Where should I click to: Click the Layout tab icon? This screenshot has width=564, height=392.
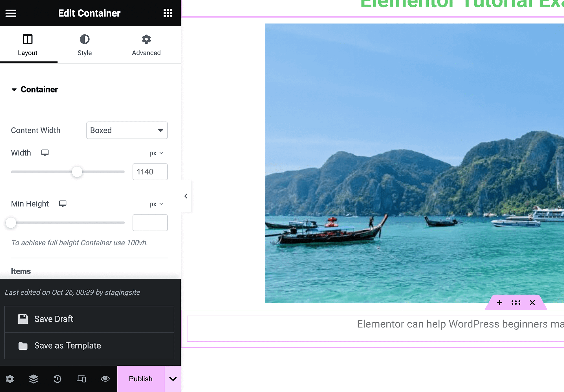click(27, 39)
